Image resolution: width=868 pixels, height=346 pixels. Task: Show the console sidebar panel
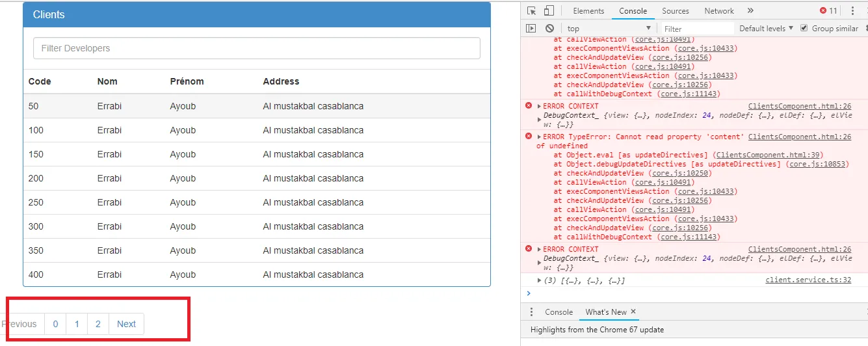531,29
